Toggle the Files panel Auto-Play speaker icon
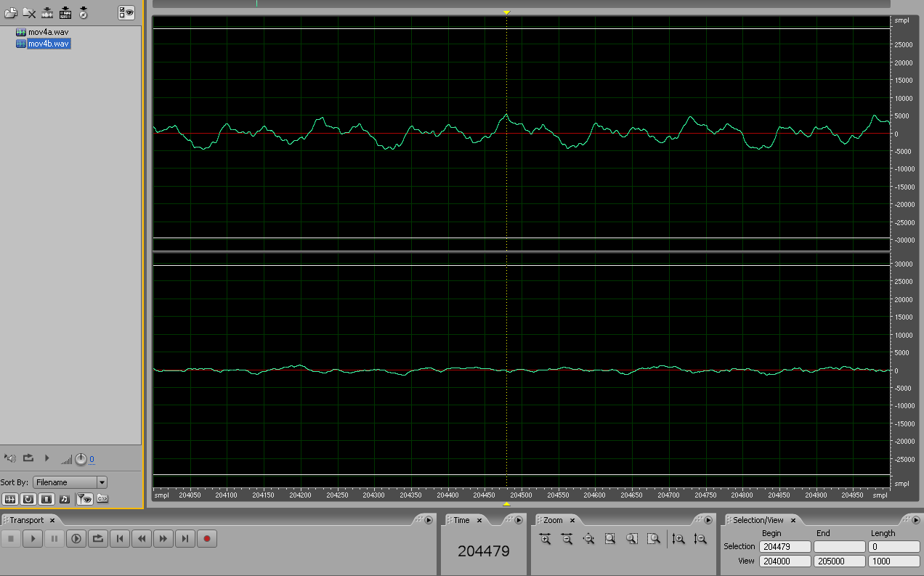This screenshot has height=576, width=924. pyautogui.click(x=10, y=458)
